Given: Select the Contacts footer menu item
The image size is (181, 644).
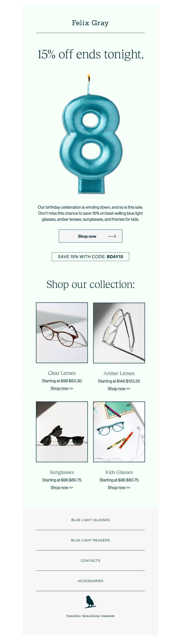Looking at the screenshot, I should tap(90, 561).
